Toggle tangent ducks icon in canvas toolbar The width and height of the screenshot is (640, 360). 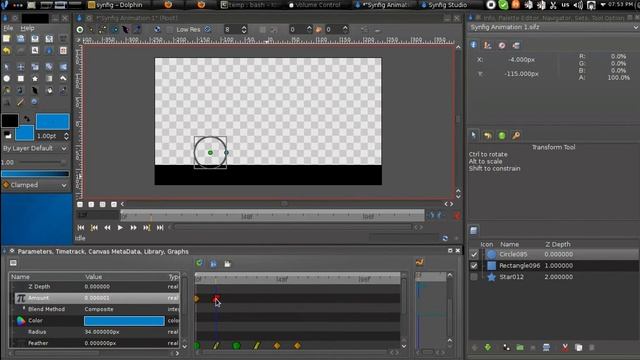pyautogui.click(x=102, y=29)
